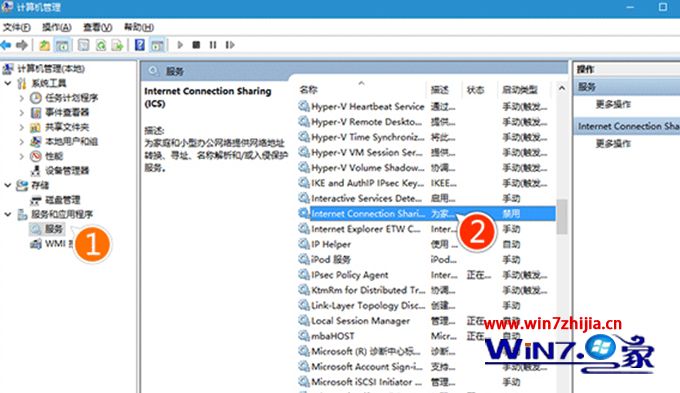Stop the service with the stop button

point(196,45)
